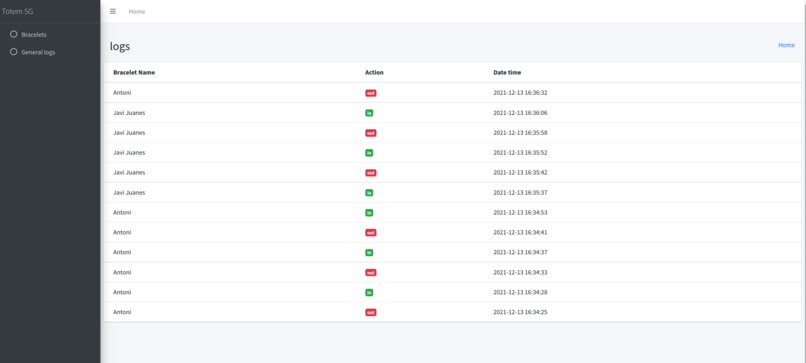Click the timestamp 2021-12-13 16:35:37

click(520, 193)
